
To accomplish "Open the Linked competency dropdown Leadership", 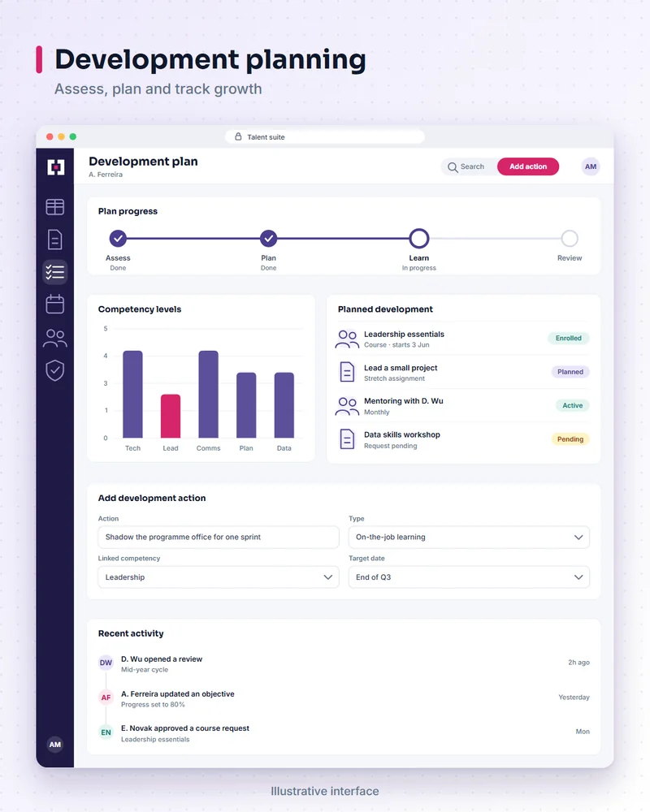I will (x=219, y=577).
